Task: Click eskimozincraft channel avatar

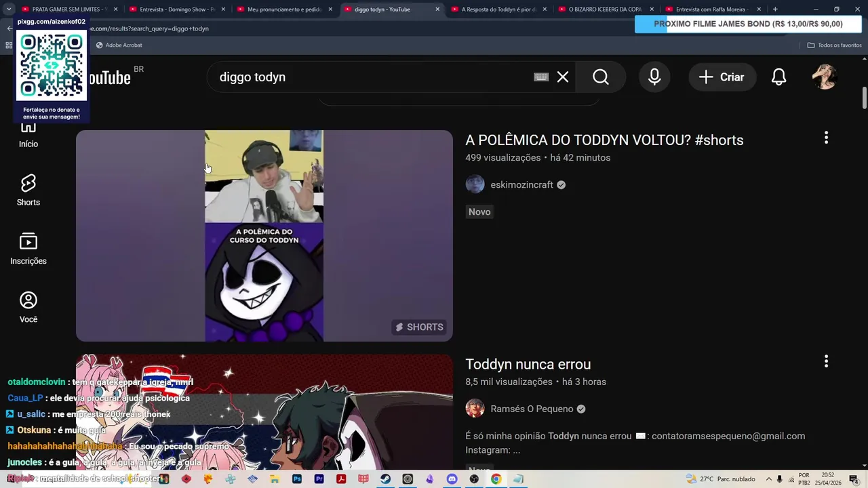Action: [x=475, y=184]
